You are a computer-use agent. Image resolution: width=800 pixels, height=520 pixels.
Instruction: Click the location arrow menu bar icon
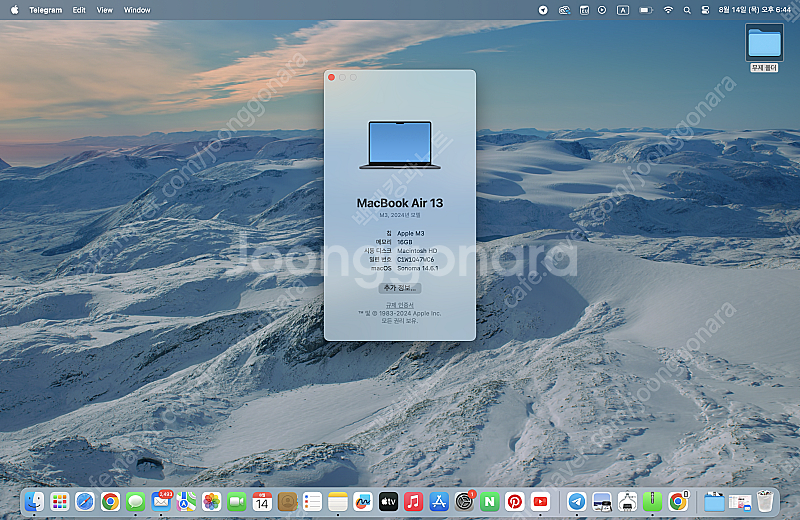(543, 10)
